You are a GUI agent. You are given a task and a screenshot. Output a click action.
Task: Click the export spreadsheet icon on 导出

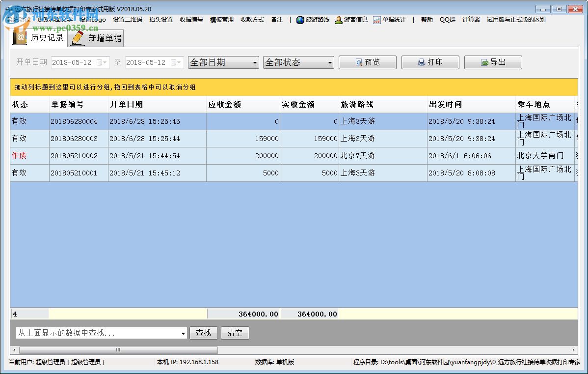pos(483,62)
